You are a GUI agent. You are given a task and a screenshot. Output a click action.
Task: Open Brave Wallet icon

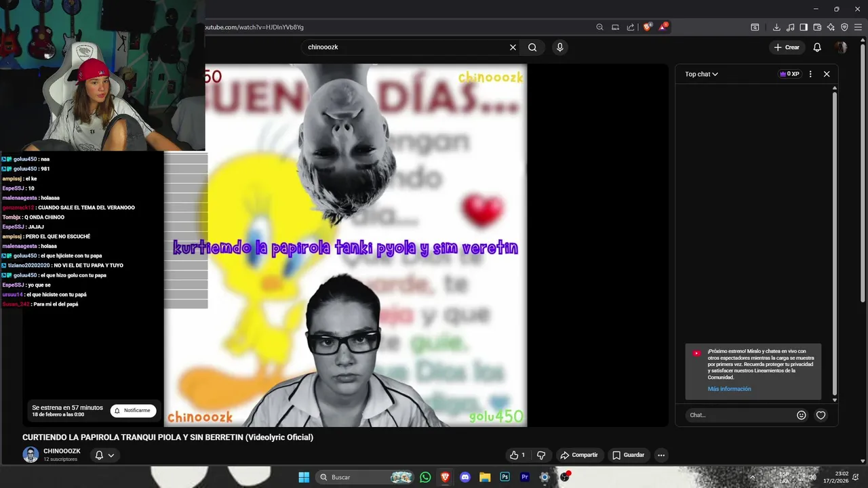tap(817, 27)
